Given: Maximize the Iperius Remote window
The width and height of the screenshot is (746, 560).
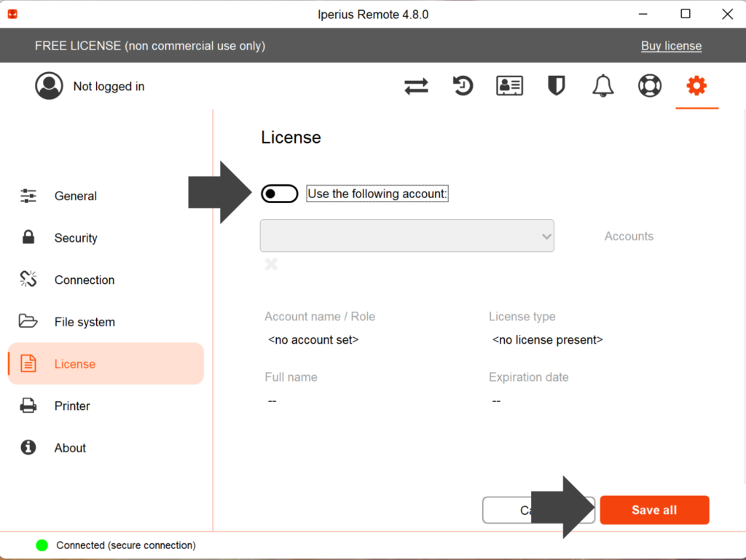Looking at the screenshot, I should click(x=685, y=15).
